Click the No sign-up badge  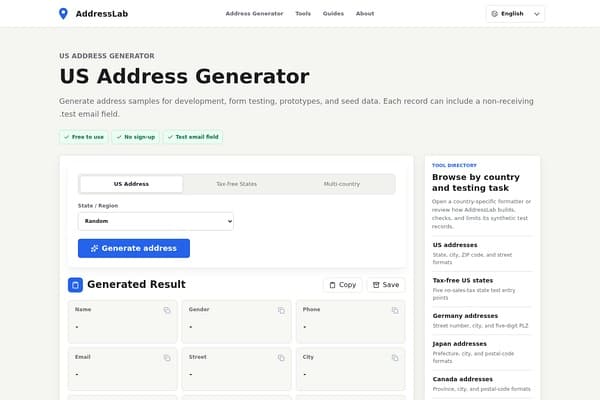(x=136, y=137)
